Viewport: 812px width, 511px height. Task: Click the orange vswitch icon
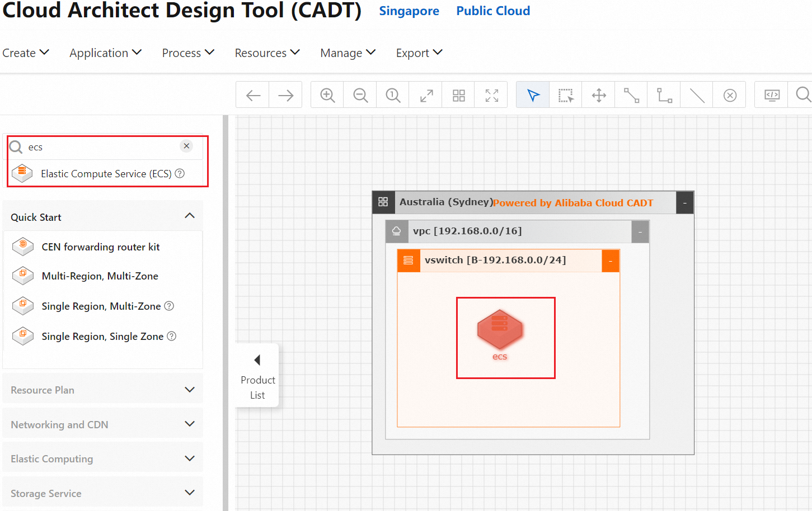point(408,261)
